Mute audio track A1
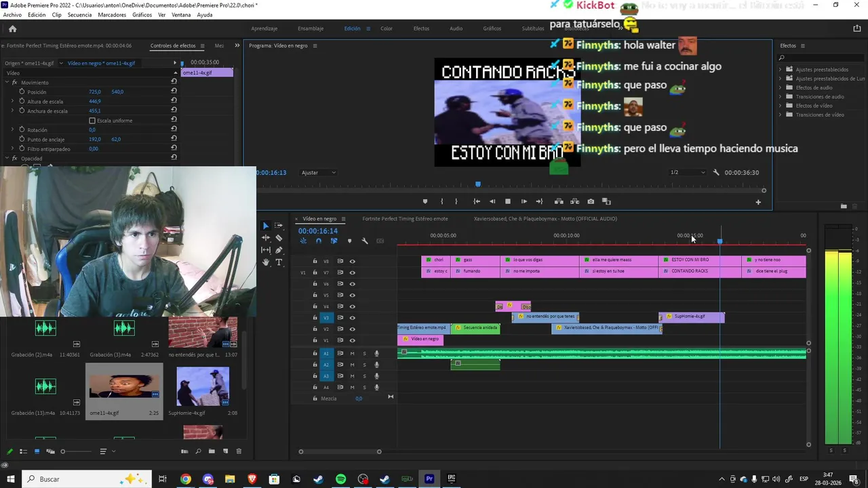The height and width of the screenshot is (488, 868). click(352, 353)
